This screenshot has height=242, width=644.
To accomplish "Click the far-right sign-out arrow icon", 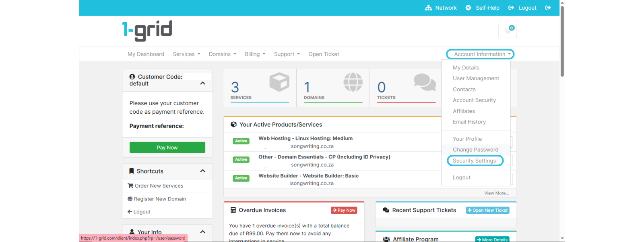I will pyautogui.click(x=548, y=8).
